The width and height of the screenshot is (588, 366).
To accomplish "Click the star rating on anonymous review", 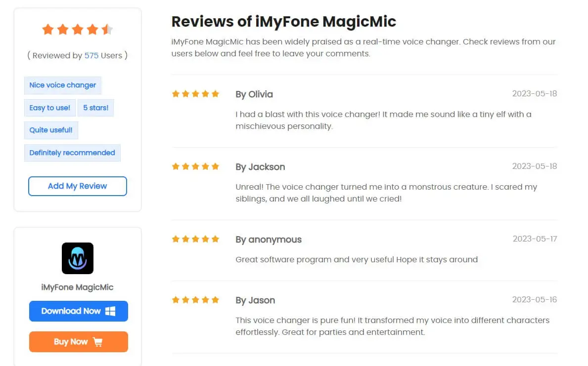I will (x=195, y=239).
